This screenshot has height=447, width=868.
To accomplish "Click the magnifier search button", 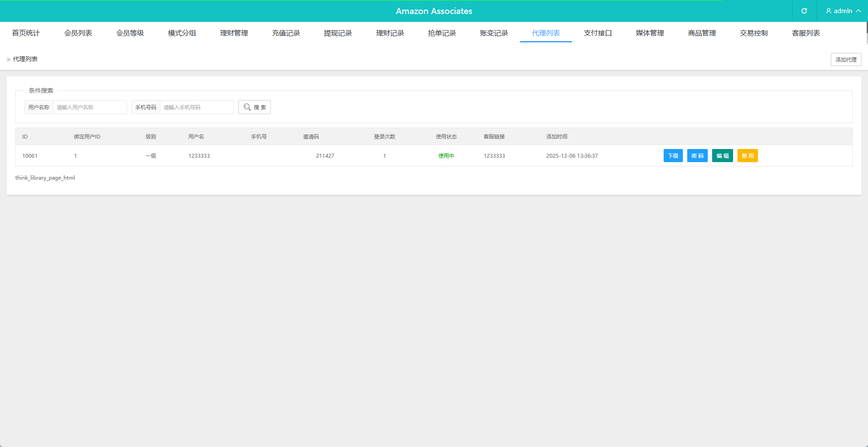I will click(255, 107).
